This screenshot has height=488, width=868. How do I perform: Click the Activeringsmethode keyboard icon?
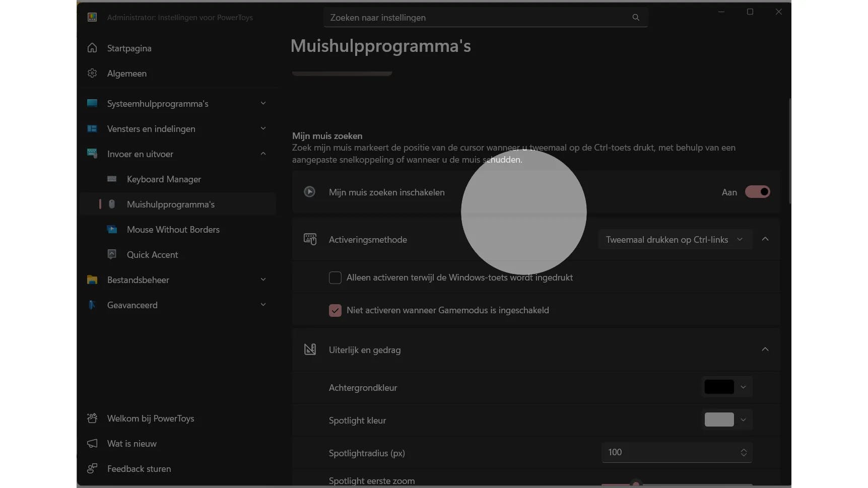tap(310, 239)
